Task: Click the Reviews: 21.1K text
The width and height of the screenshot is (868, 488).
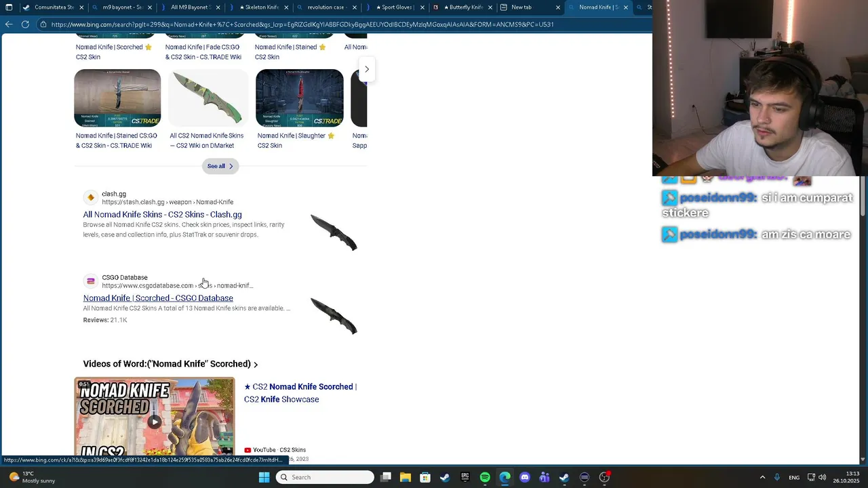Action: [x=105, y=320]
